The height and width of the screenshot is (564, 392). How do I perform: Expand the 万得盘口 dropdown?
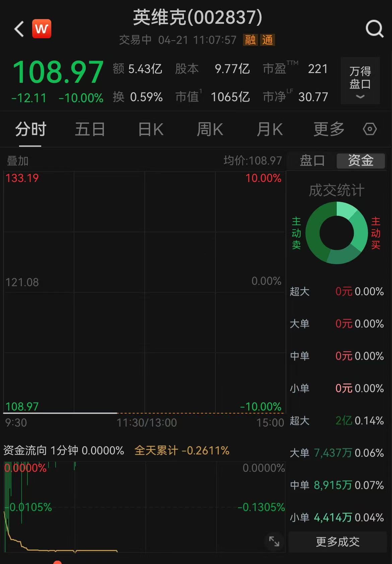tap(360, 81)
